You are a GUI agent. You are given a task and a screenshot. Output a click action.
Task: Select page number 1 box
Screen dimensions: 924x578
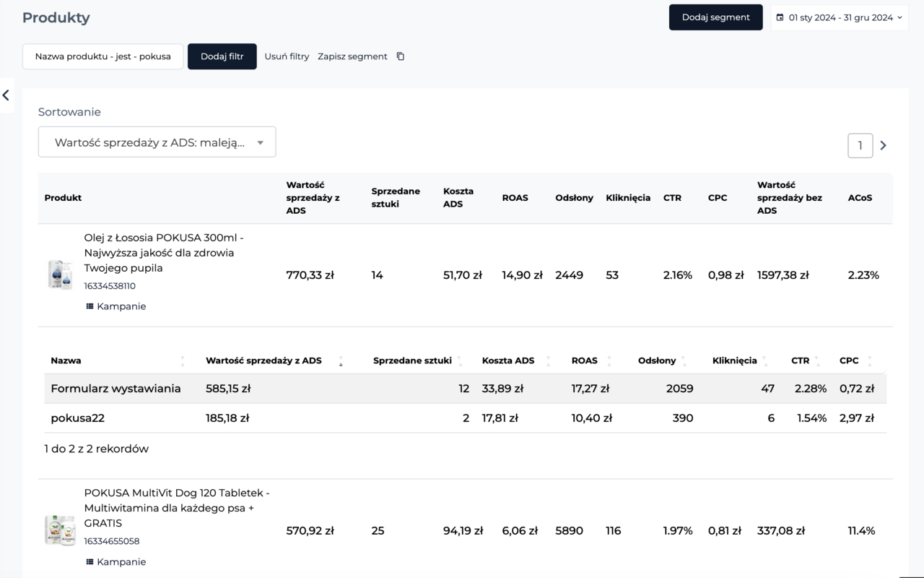[860, 145]
